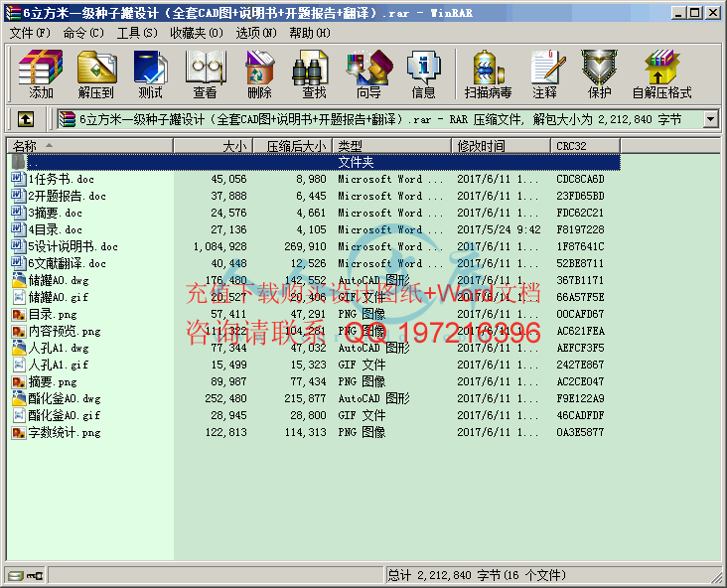Image resolution: width=727 pixels, height=588 pixels.
Task: Expand the archive path dropdown arrow
Action: [x=711, y=119]
